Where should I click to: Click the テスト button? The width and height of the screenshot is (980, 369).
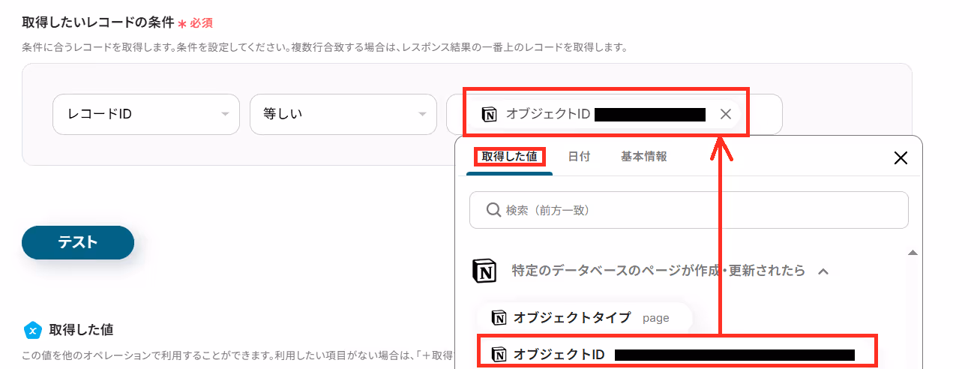78,242
